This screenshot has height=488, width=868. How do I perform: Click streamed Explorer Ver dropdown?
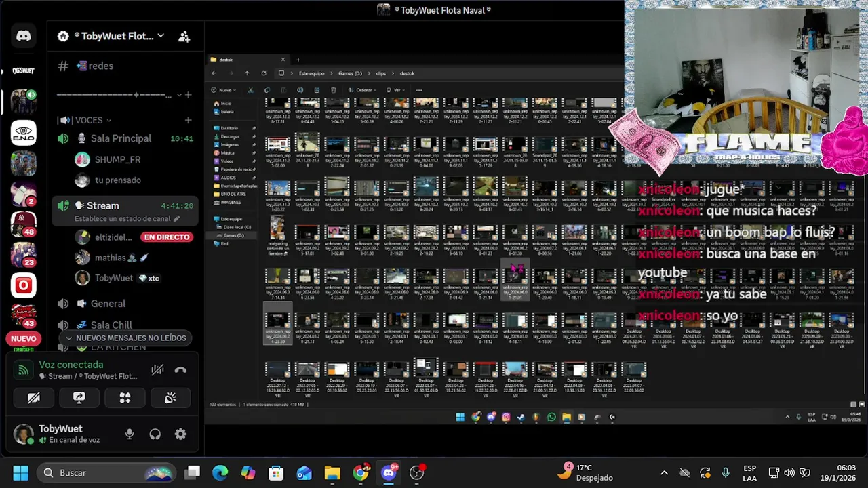pos(397,90)
